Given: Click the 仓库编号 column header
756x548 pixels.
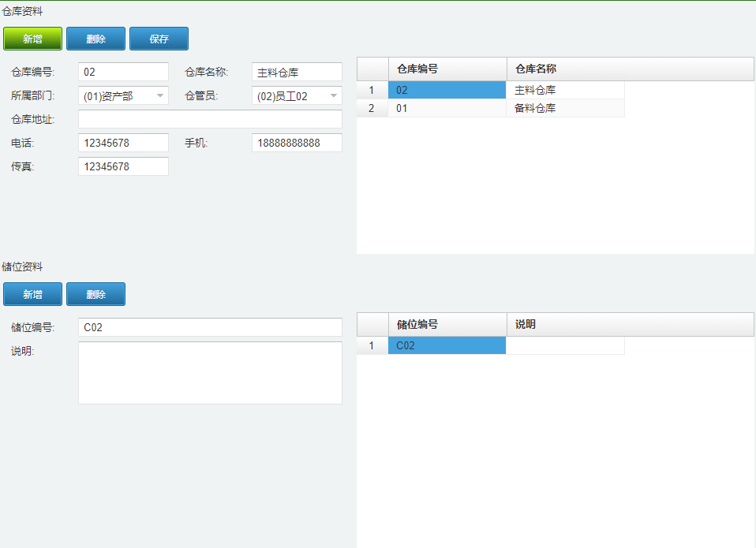Looking at the screenshot, I should pos(448,69).
